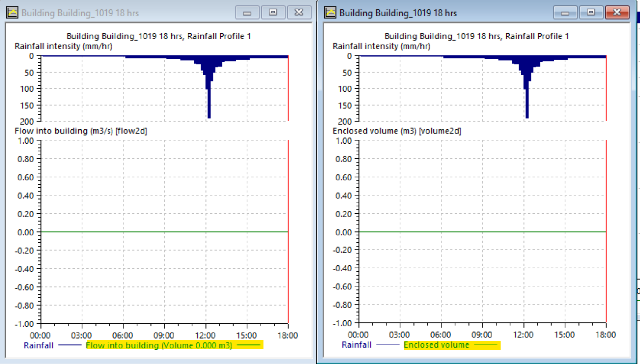Click the Rainfall legend label in left graph
This screenshot has width=640, height=364.
coord(38,345)
